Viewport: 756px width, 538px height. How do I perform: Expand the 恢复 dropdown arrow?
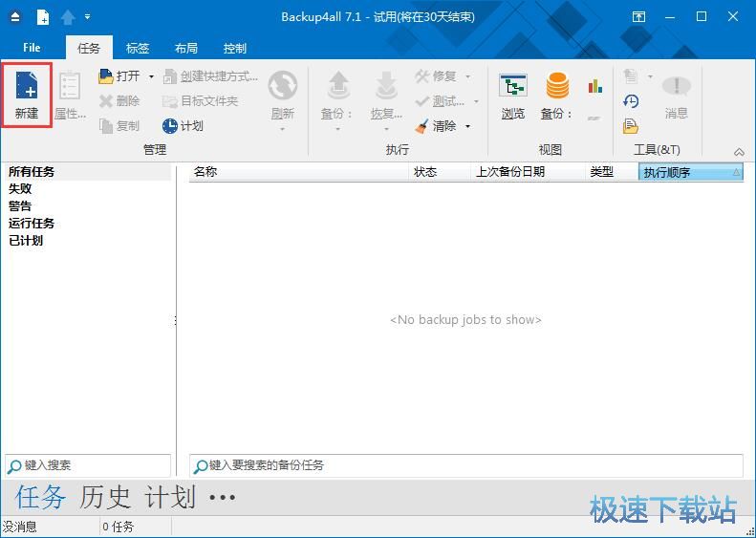pyautogui.click(x=386, y=129)
